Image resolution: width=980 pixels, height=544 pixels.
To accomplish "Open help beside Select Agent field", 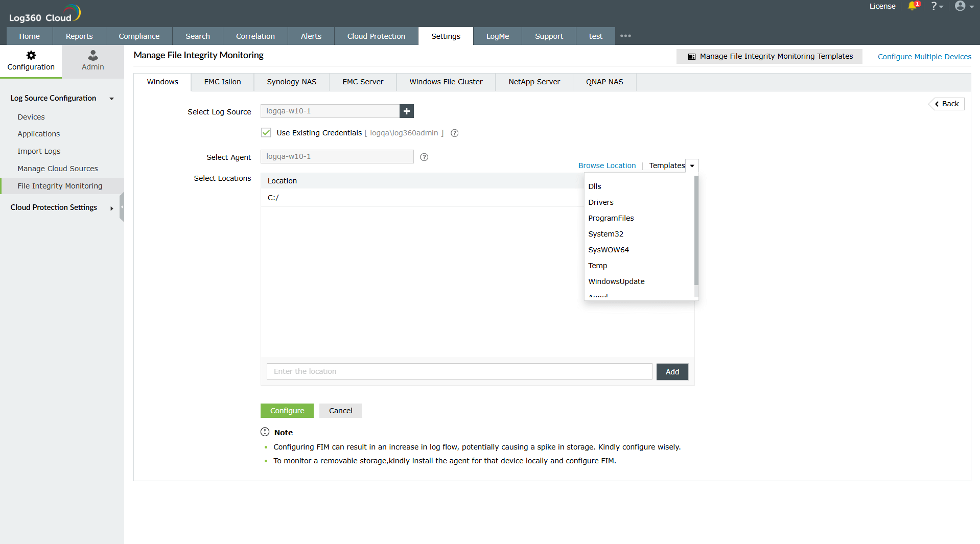I will (x=424, y=157).
